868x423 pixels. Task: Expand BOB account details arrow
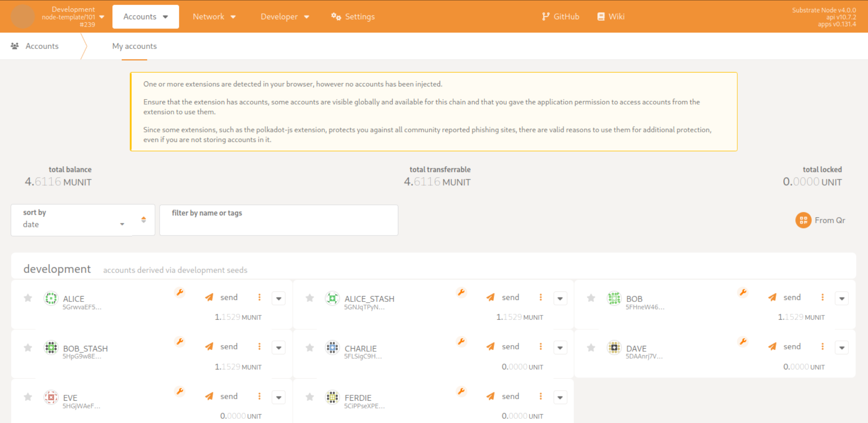click(841, 298)
